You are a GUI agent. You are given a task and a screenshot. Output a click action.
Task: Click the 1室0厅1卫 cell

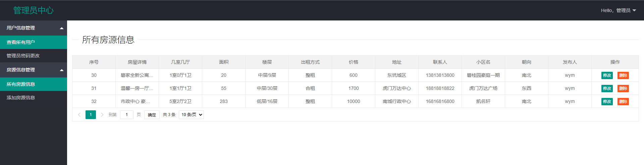[x=180, y=75]
